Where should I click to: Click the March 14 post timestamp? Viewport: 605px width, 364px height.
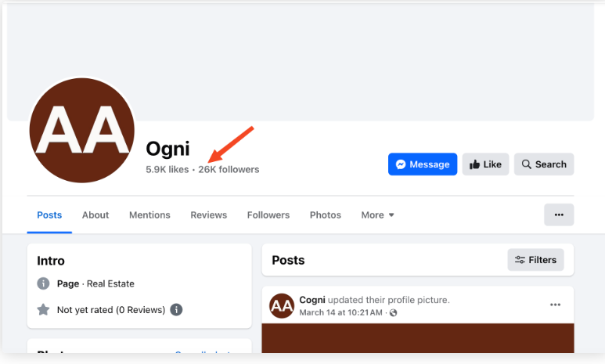pos(340,313)
